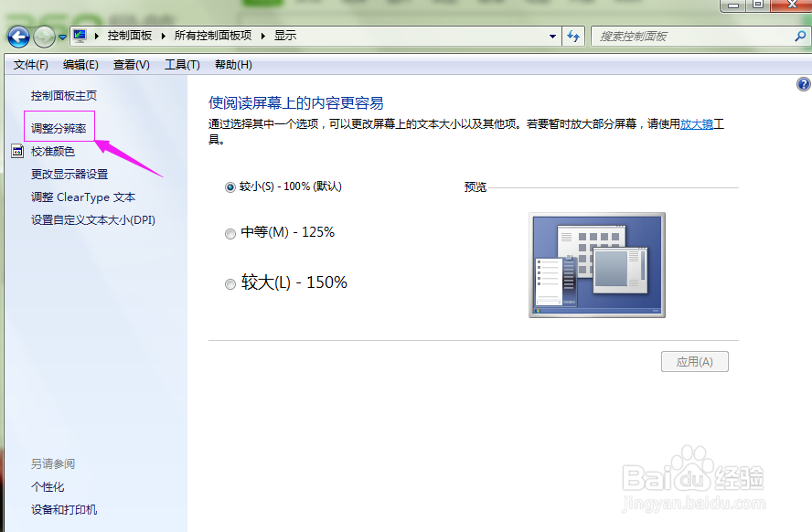
Task: Open the 查看(V) menu
Action: tap(131, 65)
